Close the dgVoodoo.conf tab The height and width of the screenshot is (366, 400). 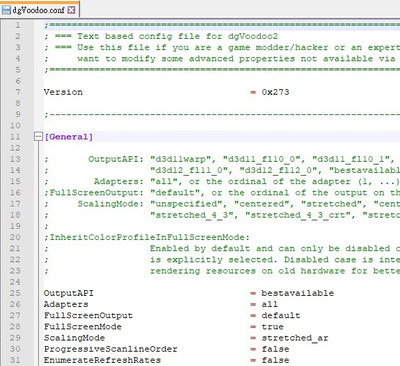[71, 10]
